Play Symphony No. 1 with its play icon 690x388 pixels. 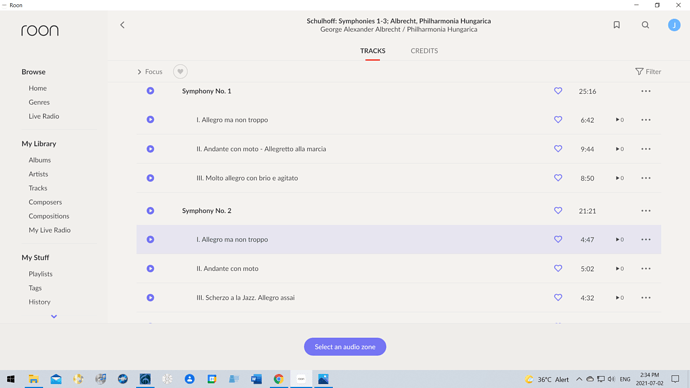click(150, 91)
